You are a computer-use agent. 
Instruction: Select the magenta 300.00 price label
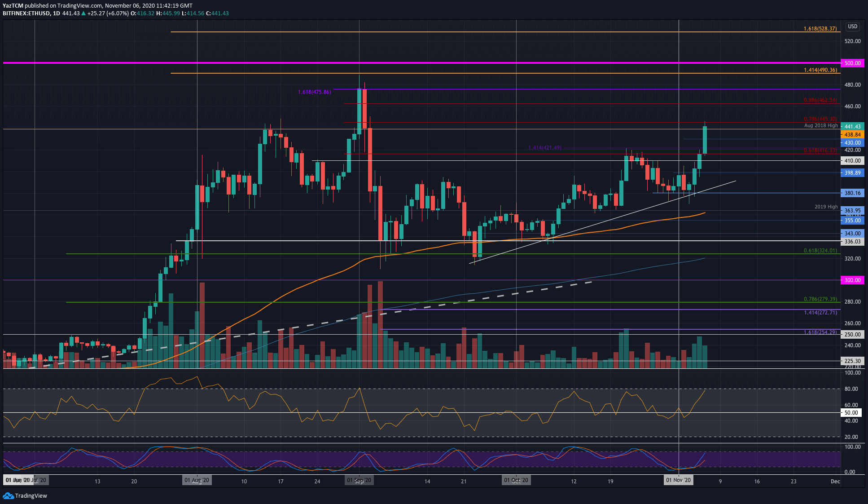852,280
